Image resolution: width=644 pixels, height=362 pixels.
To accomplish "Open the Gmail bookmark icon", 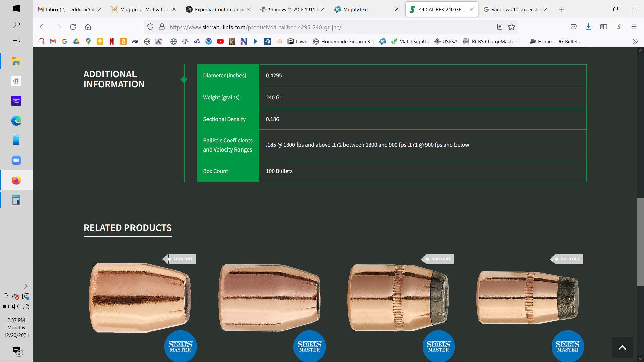I will point(53,41).
